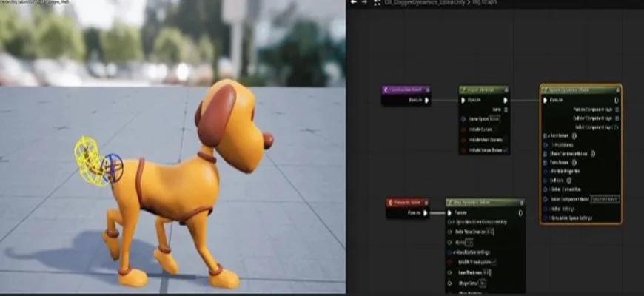Click the Name Space text field
This screenshot has width=644, height=296.
click(x=494, y=119)
